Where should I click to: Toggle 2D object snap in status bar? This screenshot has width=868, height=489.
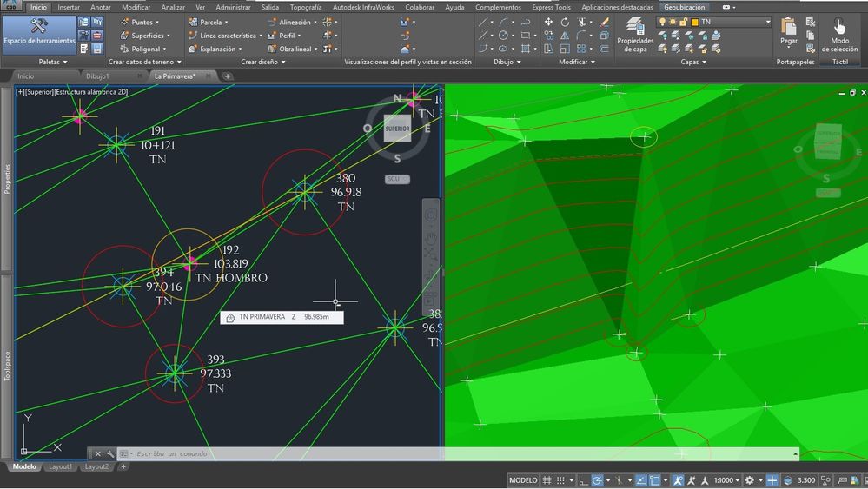(654, 480)
